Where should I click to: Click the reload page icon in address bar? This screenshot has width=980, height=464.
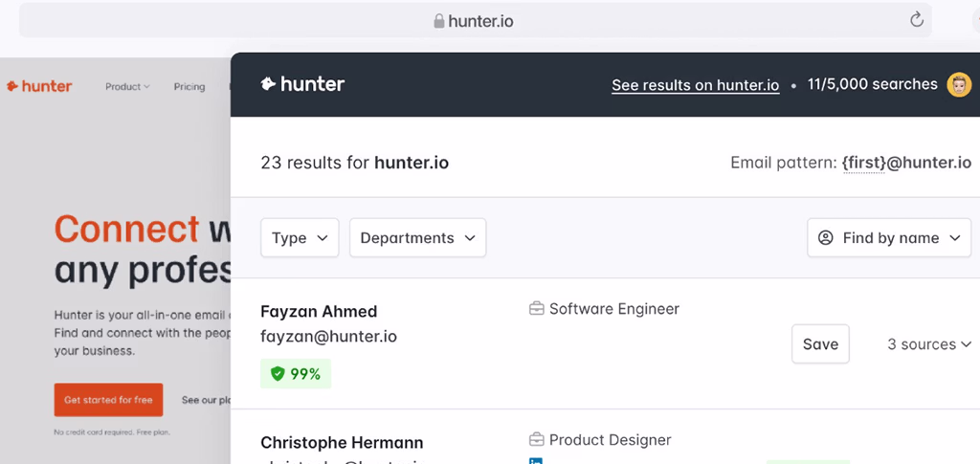point(916,20)
